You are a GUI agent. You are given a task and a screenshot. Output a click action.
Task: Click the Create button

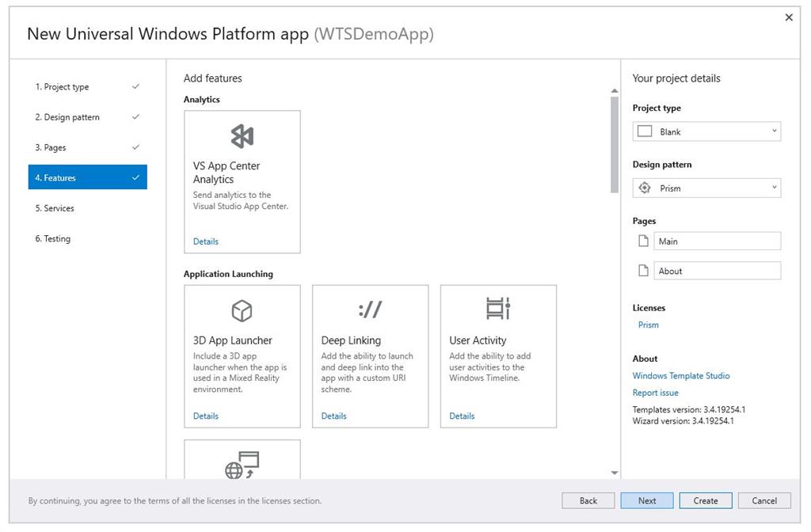(705, 500)
